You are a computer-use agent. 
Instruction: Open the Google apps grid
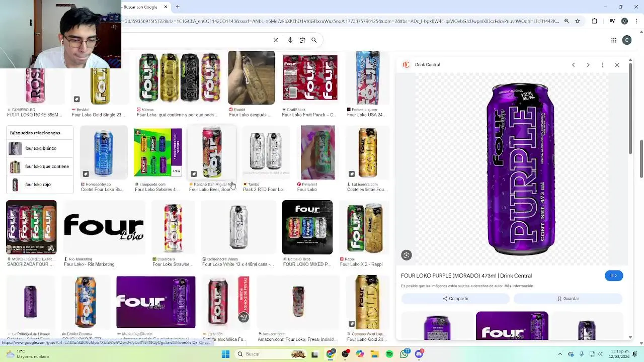[x=614, y=40]
